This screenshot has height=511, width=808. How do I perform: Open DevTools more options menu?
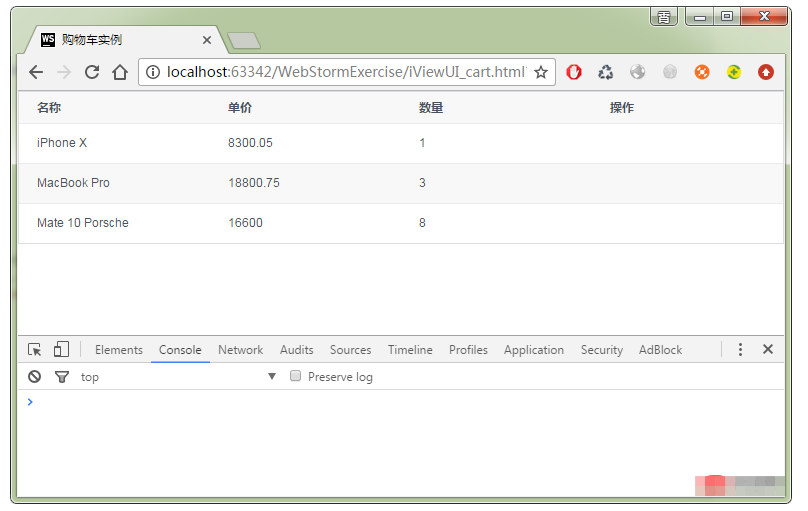(x=740, y=349)
